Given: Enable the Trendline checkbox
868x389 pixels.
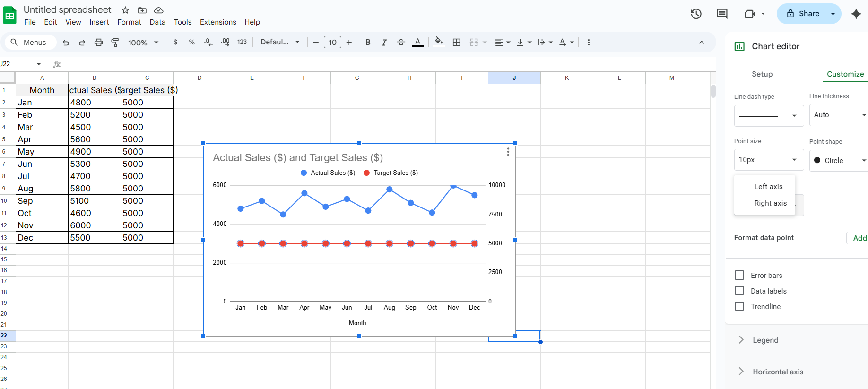Looking at the screenshot, I should coord(739,306).
